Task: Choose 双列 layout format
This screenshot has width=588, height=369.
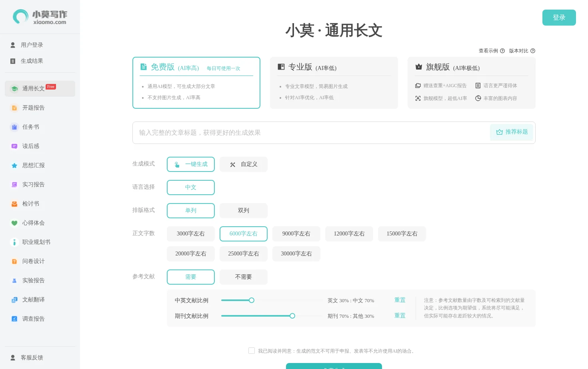Action: click(x=244, y=211)
